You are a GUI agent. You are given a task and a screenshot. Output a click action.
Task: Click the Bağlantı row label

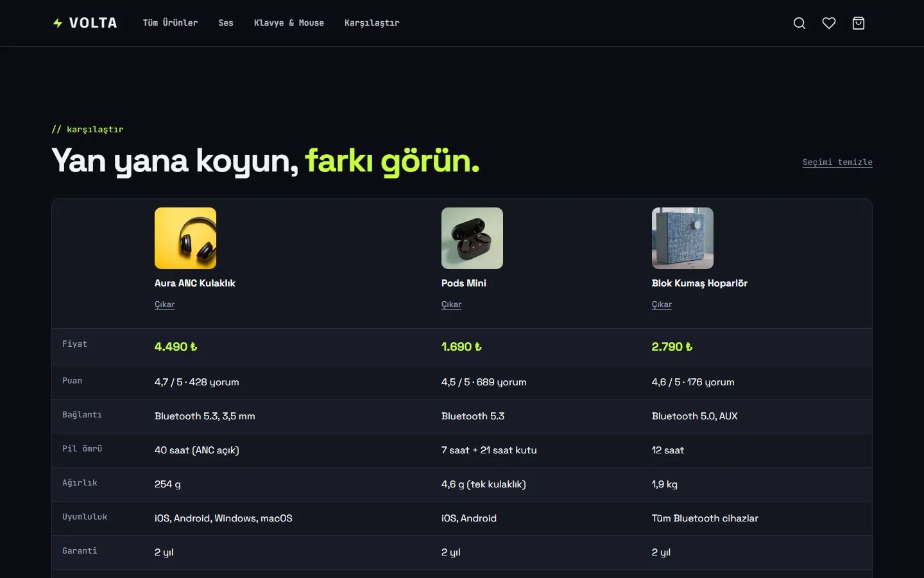click(82, 415)
